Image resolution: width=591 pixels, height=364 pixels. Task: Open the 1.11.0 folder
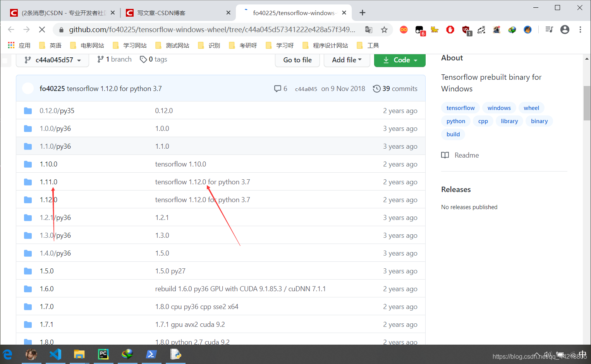tap(48, 182)
